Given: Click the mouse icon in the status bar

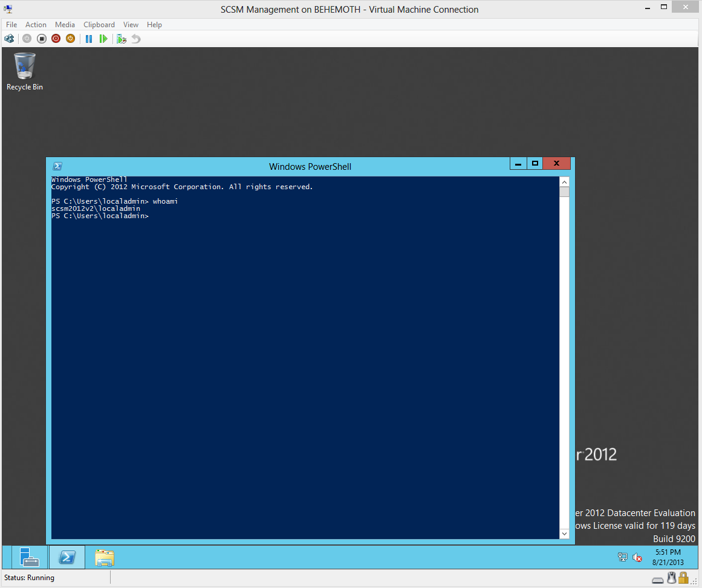Looking at the screenshot, I should click(671, 578).
